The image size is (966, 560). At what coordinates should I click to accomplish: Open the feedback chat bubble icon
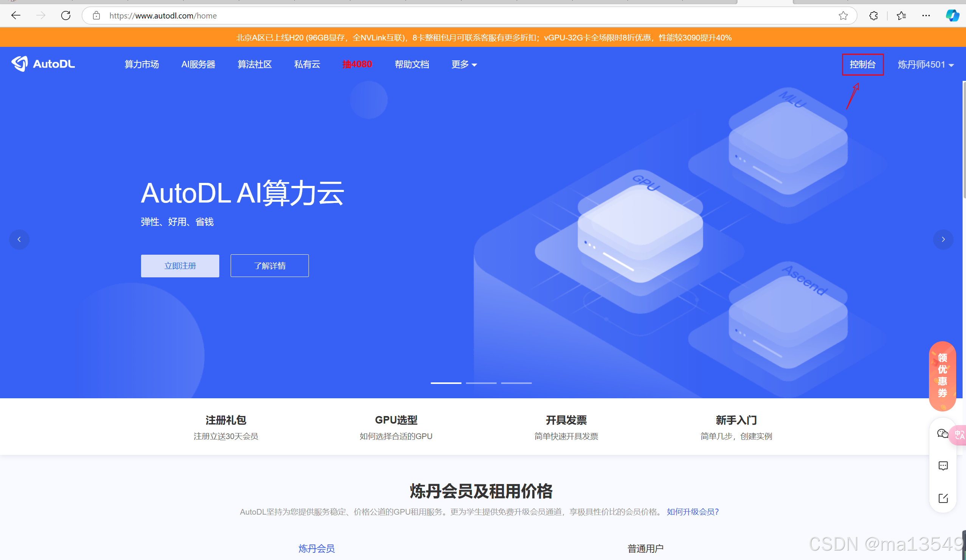coord(943,466)
